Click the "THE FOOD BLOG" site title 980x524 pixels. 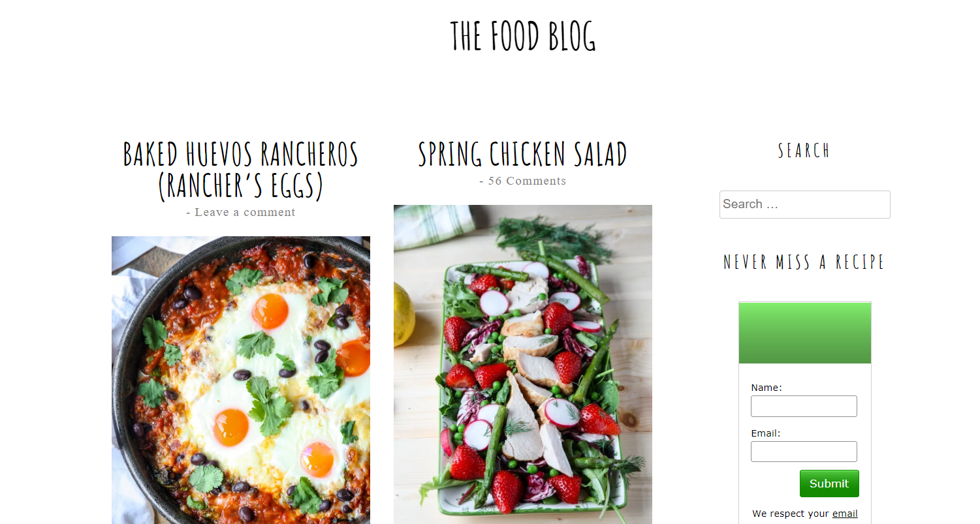[522, 37]
